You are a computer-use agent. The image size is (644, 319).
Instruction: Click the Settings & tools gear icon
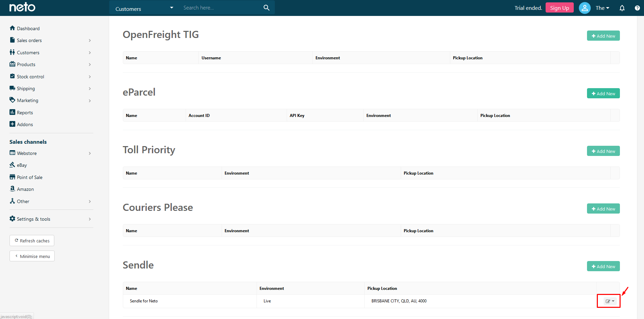point(12,219)
